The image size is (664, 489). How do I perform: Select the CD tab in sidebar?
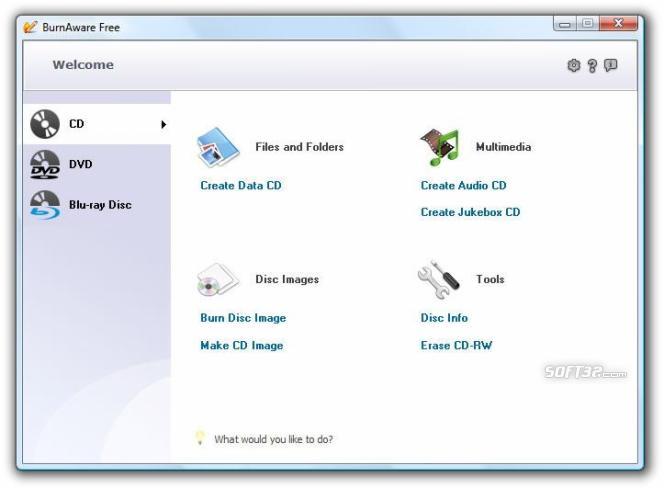click(97, 124)
